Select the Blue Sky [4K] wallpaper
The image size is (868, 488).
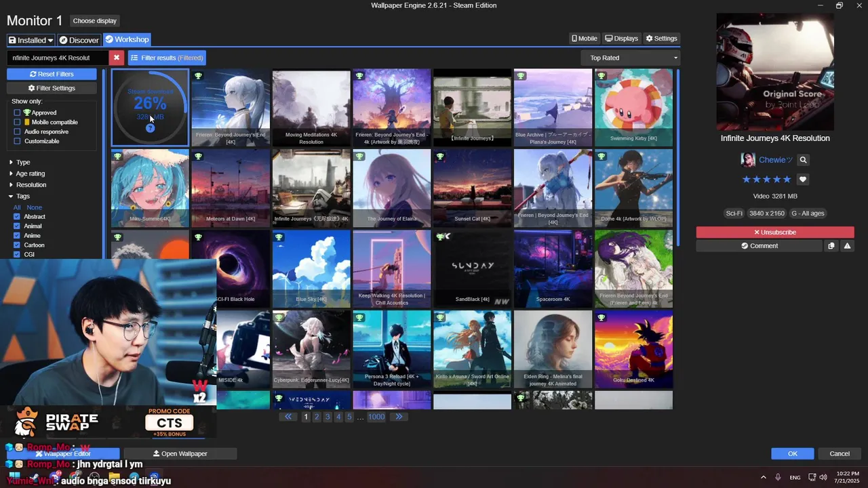point(311,269)
